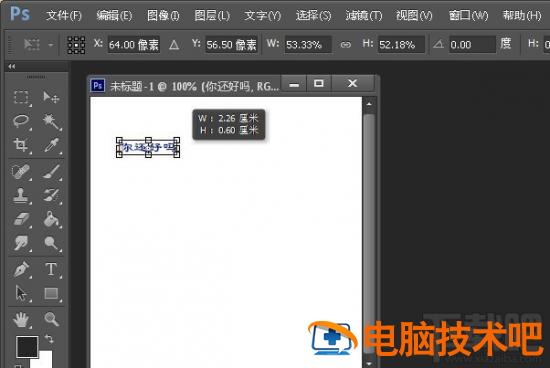Open the 图层(L) menu
Screen dimensions: 550x368
click(x=212, y=15)
